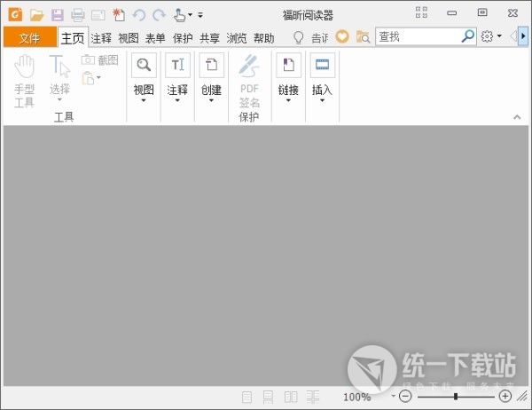Screen dimensions: 532x410
Task: Open the 表单 forms tab
Action: 155,38
